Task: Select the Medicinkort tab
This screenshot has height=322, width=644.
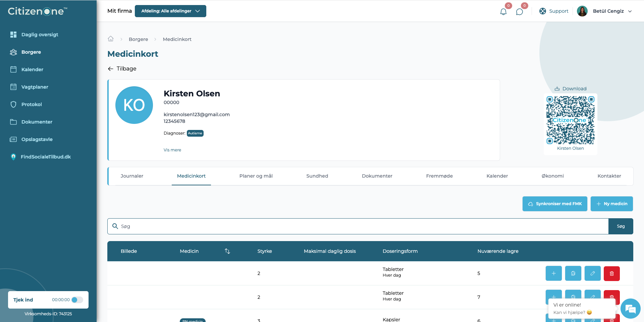Action: 191,176
